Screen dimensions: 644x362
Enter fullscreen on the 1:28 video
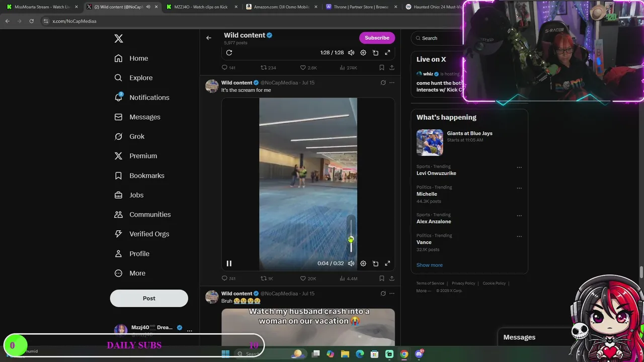point(387,53)
